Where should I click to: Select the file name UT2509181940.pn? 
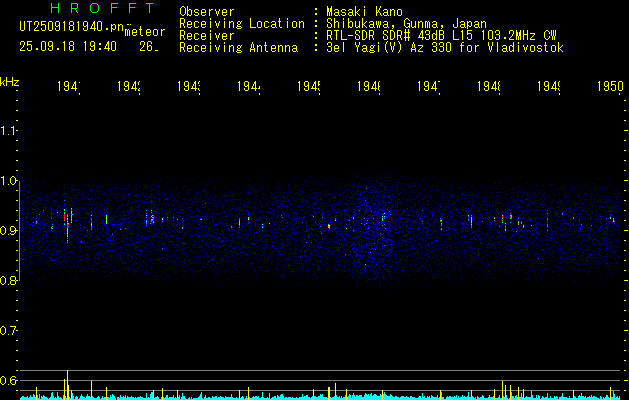[x=72, y=27]
